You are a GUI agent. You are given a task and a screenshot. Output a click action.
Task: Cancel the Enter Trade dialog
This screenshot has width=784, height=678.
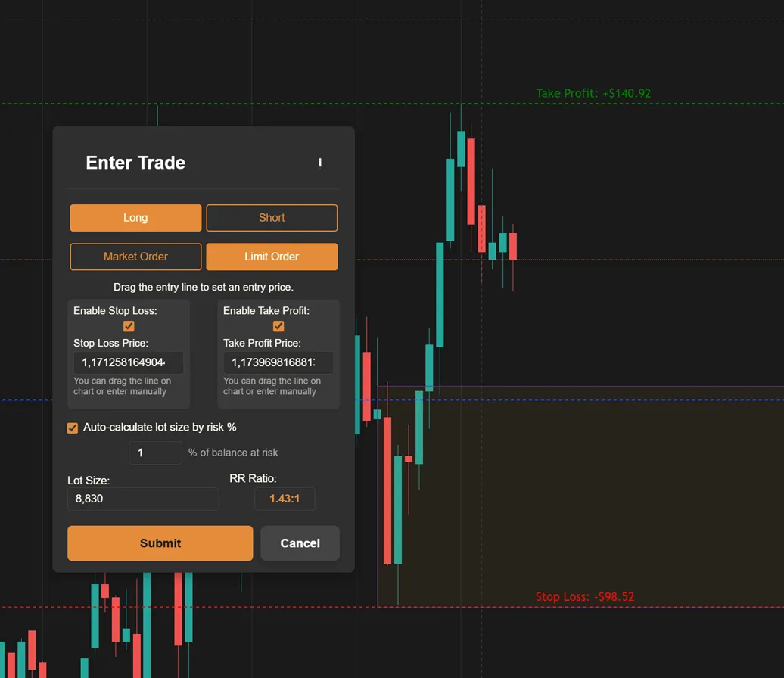[300, 543]
